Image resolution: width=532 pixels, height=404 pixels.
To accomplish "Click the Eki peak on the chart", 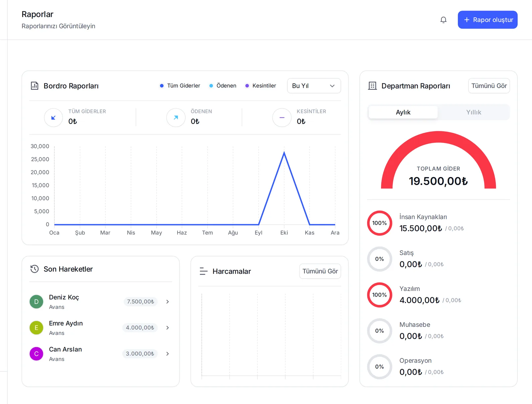I will [284, 153].
